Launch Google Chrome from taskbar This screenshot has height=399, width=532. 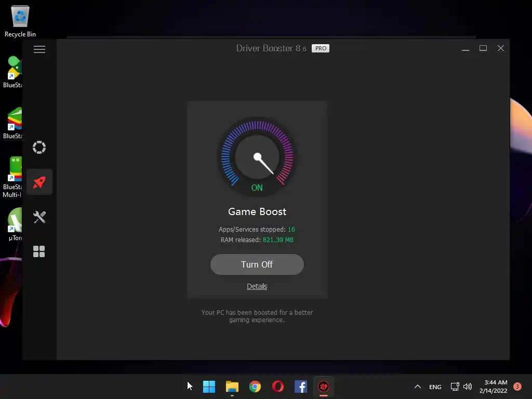click(x=255, y=387)
